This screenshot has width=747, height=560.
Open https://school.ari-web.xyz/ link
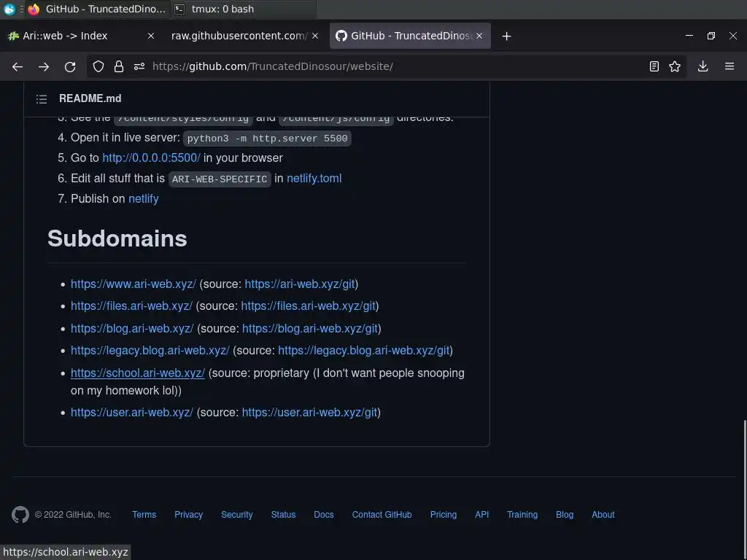point(138,373)
